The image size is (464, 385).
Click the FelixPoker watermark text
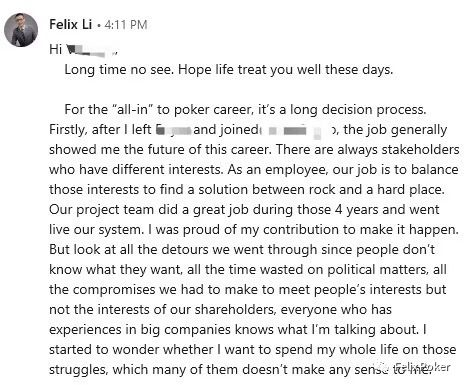[x=422, y=367]
